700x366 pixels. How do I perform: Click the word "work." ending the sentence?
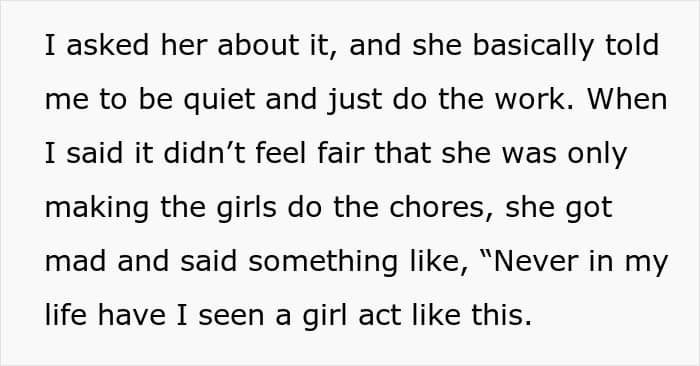[x=534, y=99]
